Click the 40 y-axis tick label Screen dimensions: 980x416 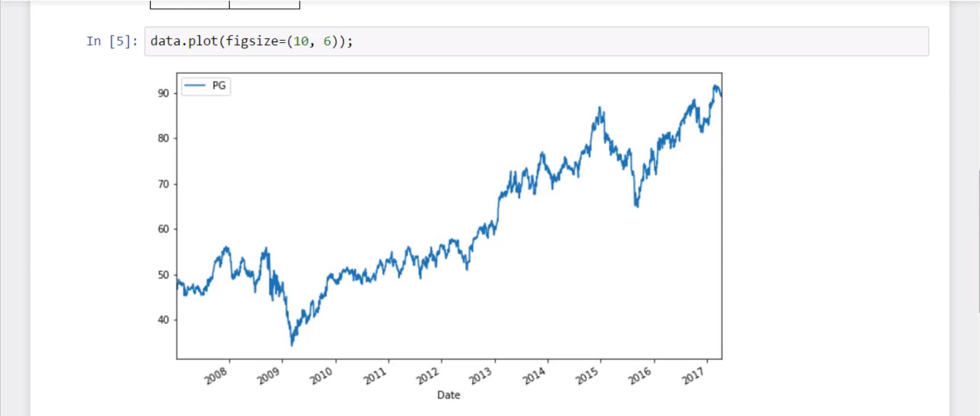pyautogui.click(x=163, y=320)
